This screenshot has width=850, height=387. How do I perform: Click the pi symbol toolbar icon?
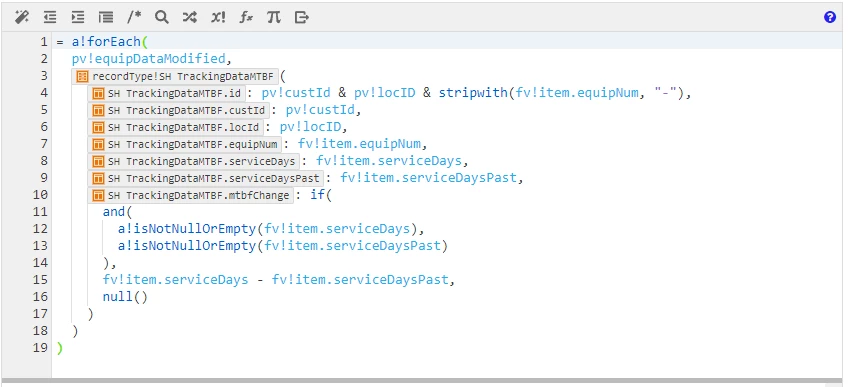pos(274,17)
